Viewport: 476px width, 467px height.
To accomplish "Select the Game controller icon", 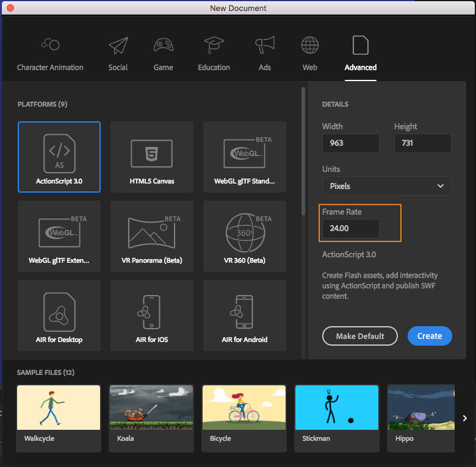I will pyautogui.click(x=164, y=45).
